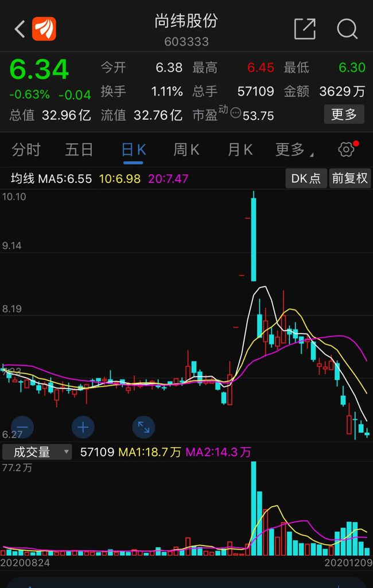Screen dimensions: 373x588
Task: Tap the yellow 10:6.98 MA label
Action: coord(120,178)
